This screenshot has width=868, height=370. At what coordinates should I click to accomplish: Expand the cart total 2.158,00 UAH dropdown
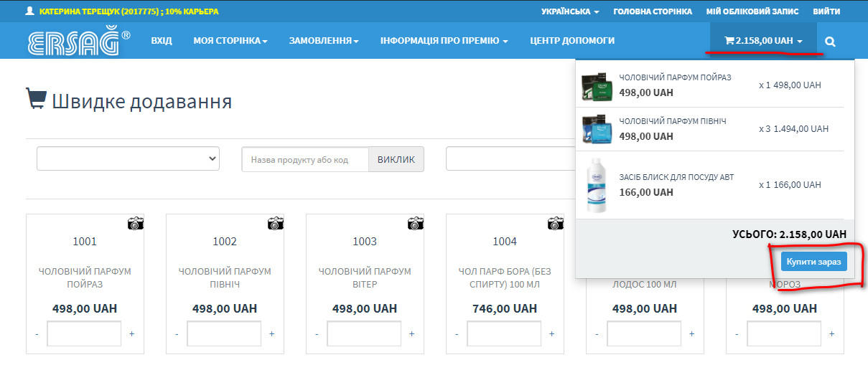click(763, 41)
